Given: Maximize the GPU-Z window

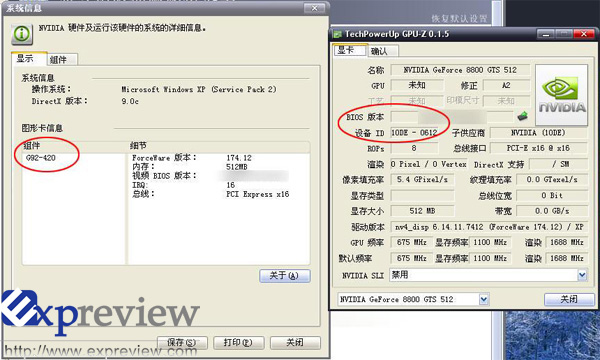Looking at the screenshot, I should pos(564,34).
